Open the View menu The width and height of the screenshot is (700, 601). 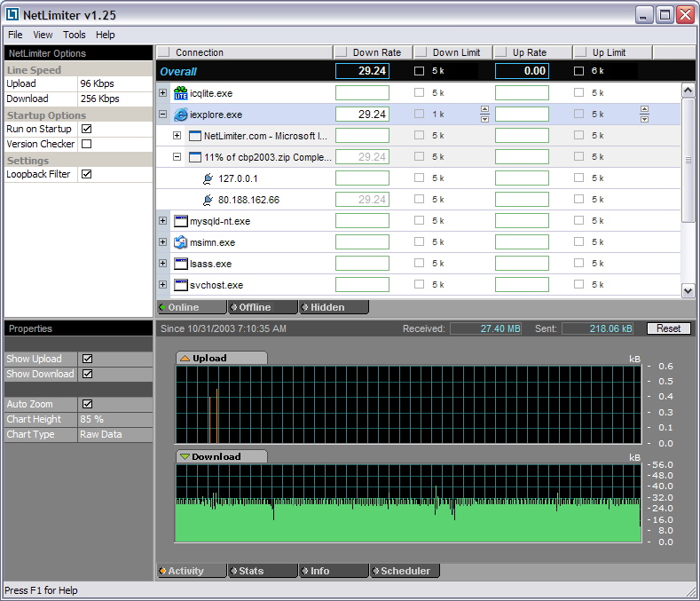tap(43, 35)
